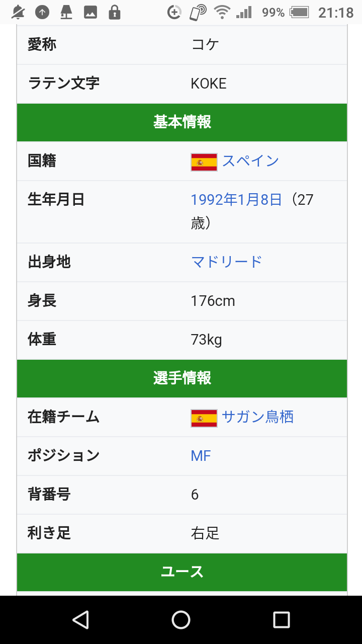Image resolution: width=362 pixels, height=644 pixels.
Task: Tap the image notification icon in status bar
Action: pos(90,12)
